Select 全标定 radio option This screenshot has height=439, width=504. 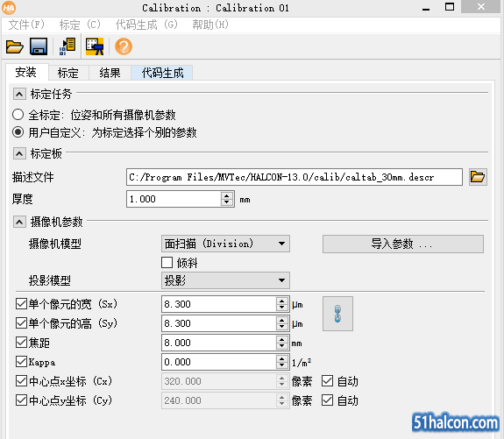click(18, 115)
